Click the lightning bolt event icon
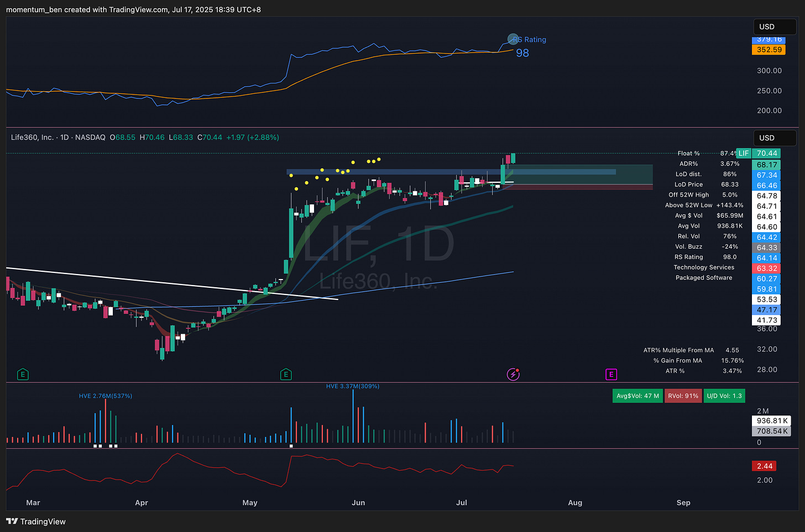Screen dimensions: 805x532 point(513,375)
